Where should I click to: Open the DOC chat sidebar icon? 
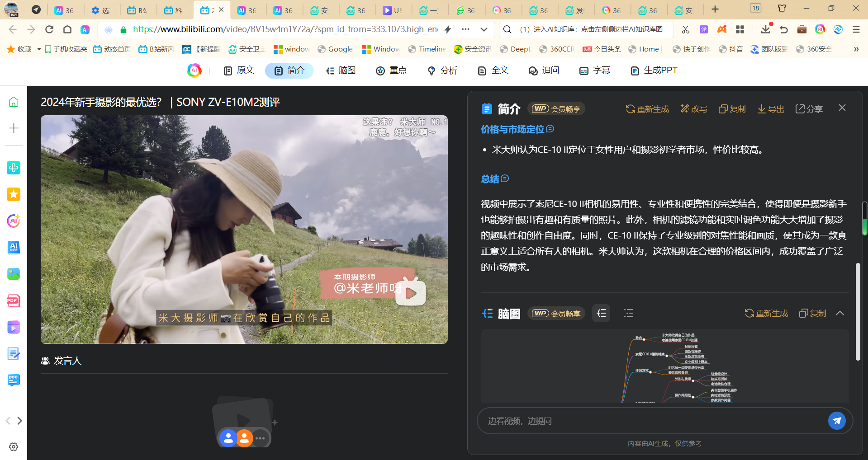click(x=14, y=380)
